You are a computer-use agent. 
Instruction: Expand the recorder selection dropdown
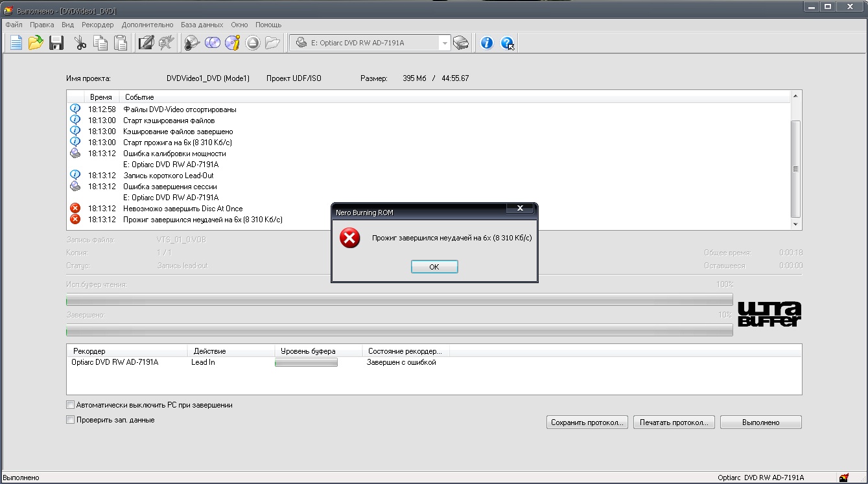pyautogui.click(x=445, y=43)
